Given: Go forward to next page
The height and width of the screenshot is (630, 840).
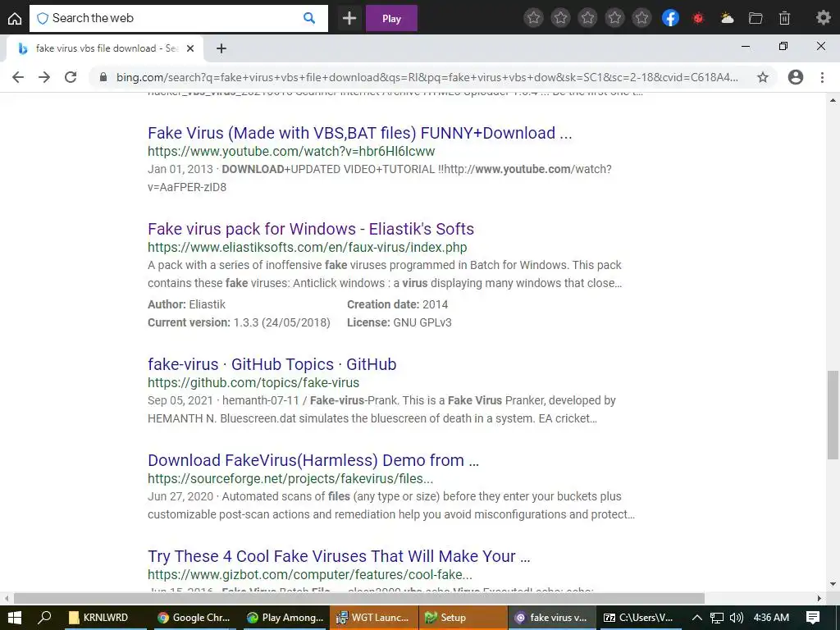Looking at the screenshot, I should [x=44, y=77].
